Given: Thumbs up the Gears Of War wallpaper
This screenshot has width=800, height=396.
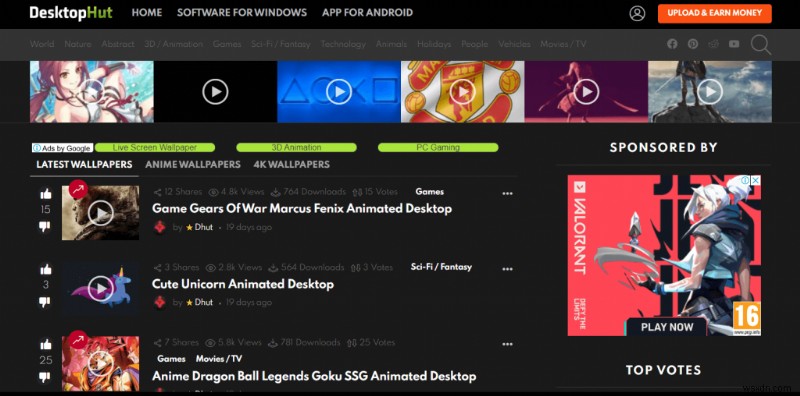Looking at the screenshot, I should coord(45,193).
